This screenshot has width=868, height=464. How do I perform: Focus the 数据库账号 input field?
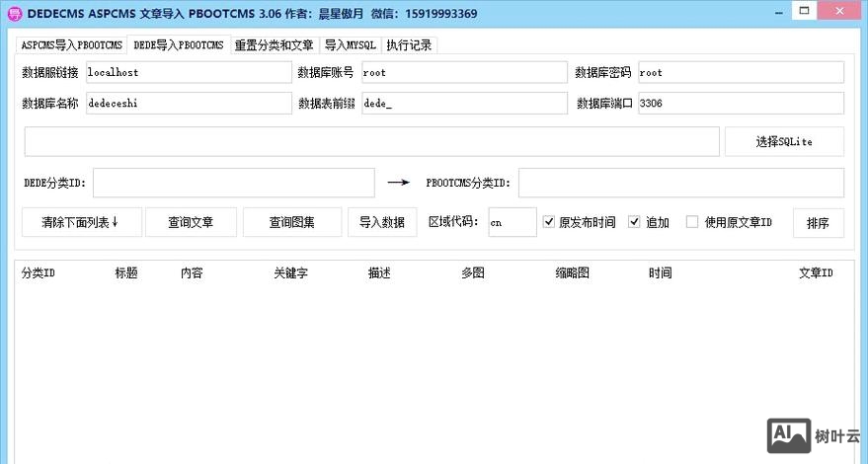[464, 72]
